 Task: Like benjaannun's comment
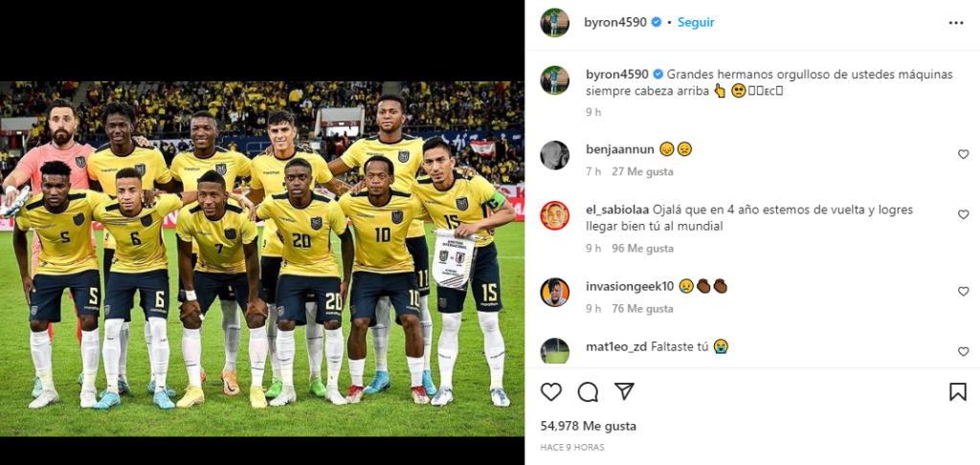pyautogui.click(x=963, y=154)
